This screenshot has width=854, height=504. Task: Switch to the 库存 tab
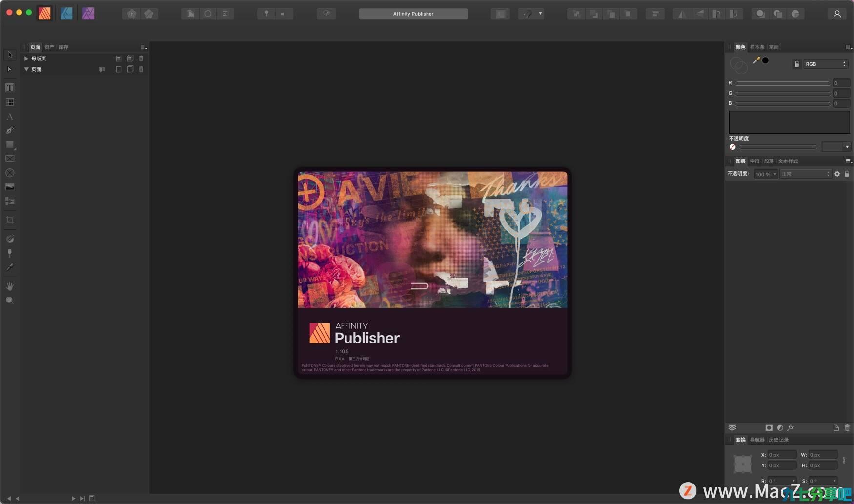click(63, 47)
